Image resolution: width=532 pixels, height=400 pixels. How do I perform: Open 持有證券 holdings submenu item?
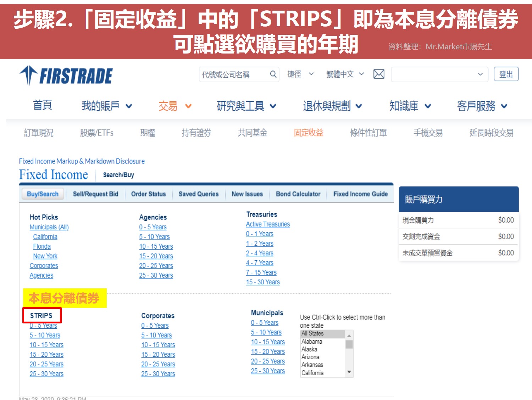click(x=196, y=133)
